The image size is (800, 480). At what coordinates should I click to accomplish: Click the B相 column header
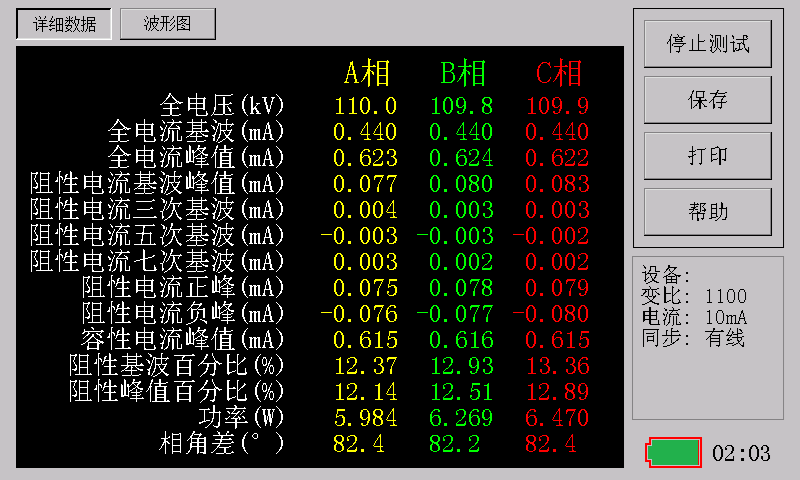coord(463,73)
